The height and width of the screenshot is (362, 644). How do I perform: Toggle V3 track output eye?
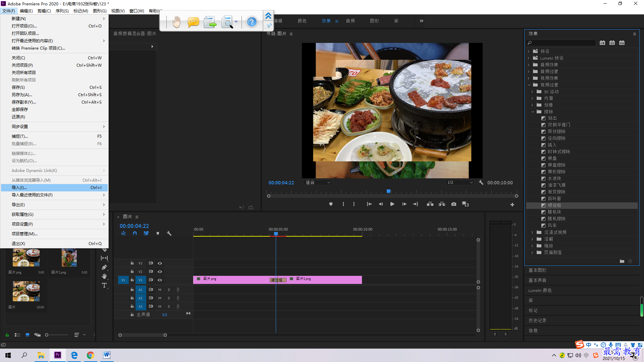click(x=160, y=263)
